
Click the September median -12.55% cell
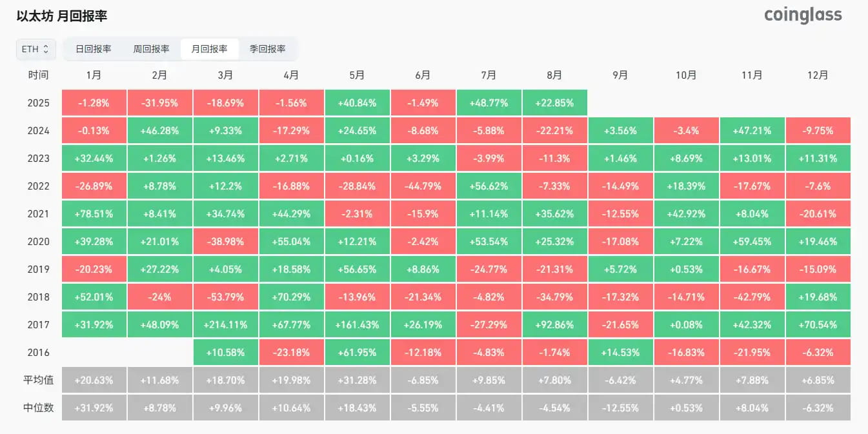tap(620, 408)
